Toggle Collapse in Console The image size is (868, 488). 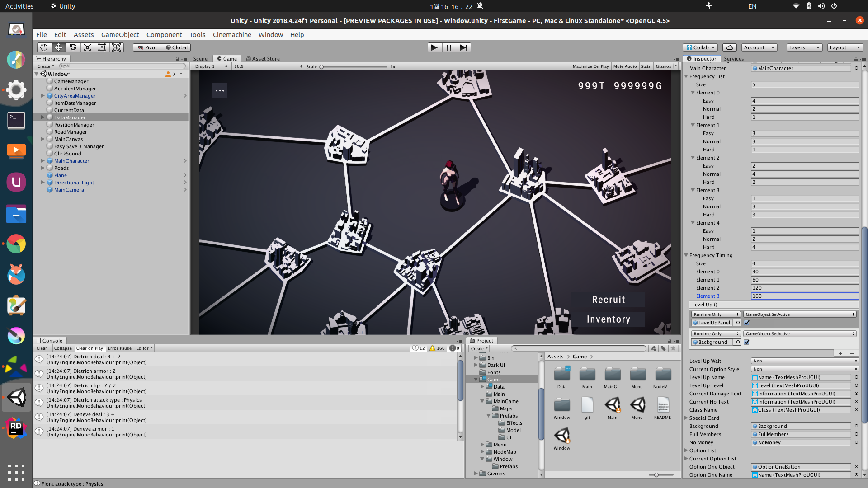[63, 348]
